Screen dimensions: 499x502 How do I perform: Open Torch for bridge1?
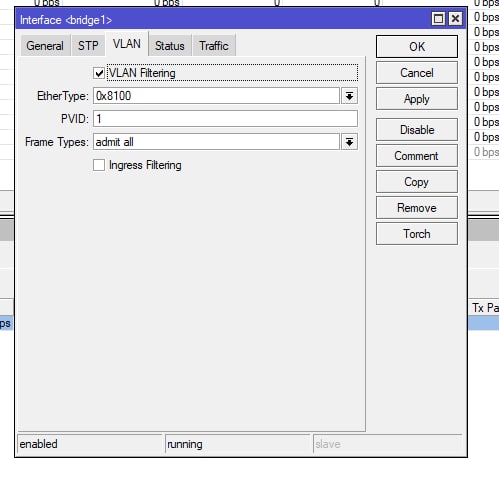coord(417,234)
